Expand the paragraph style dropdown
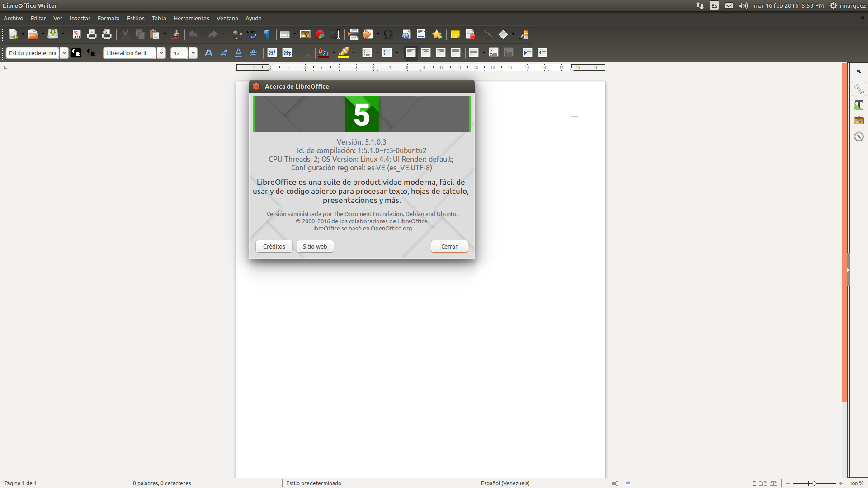868x488 pixels. 64,53
